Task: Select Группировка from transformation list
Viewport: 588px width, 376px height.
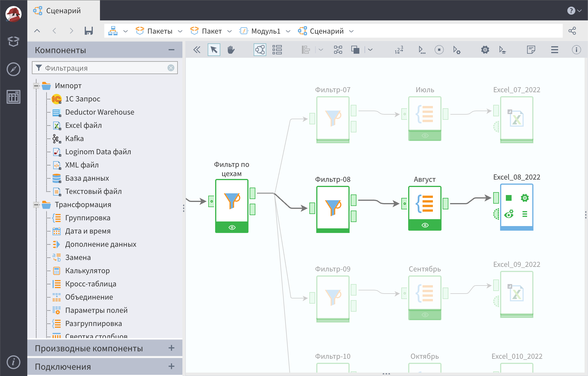Action: [88, 218]
